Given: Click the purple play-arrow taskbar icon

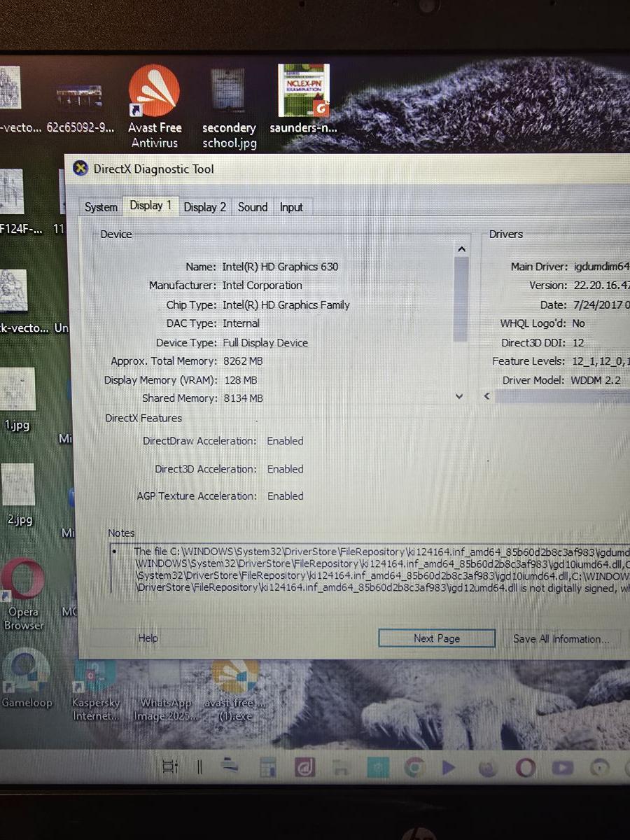Looking at the screenshot, I should 449,767.
